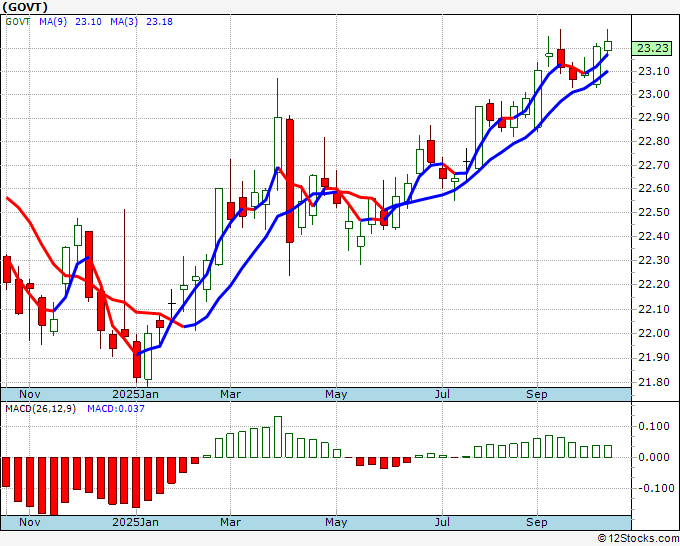Click the 22.60 price axis label
The image size is (680, 546).
click(x=654, y=189)
